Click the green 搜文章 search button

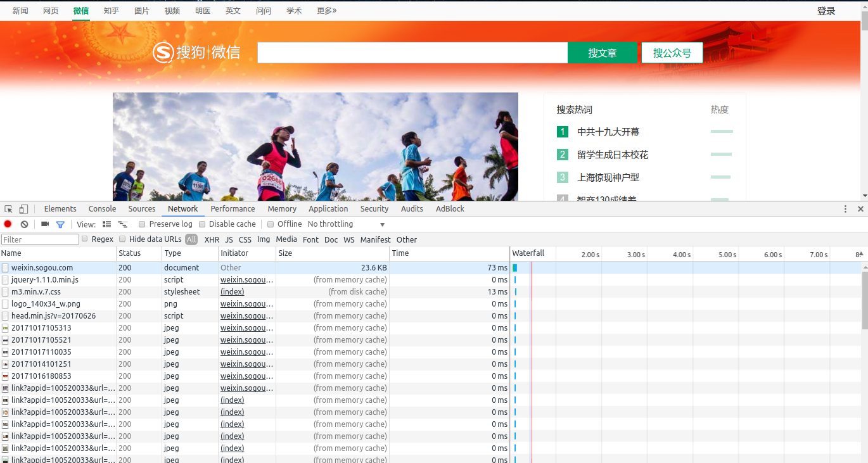point(602,53)
